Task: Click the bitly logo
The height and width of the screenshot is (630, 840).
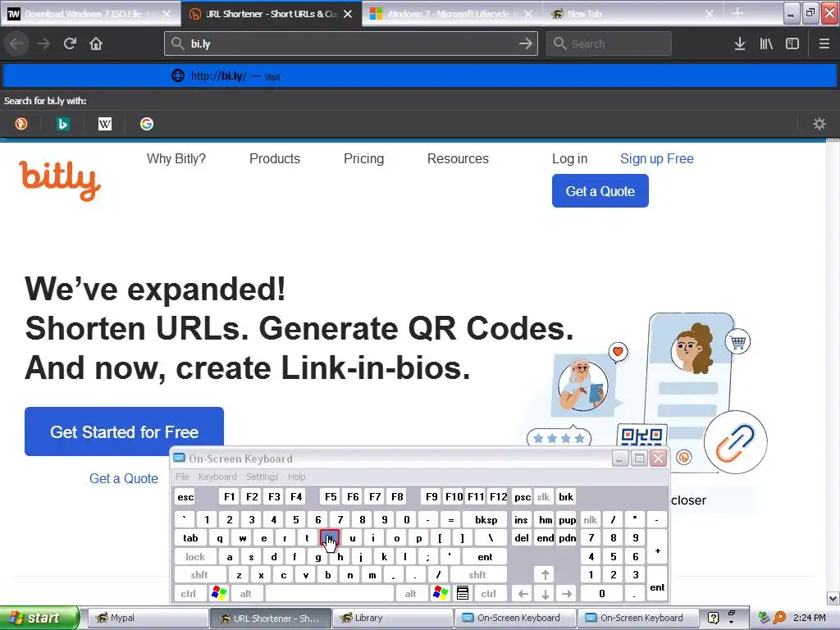Action: tap(60, 180)
